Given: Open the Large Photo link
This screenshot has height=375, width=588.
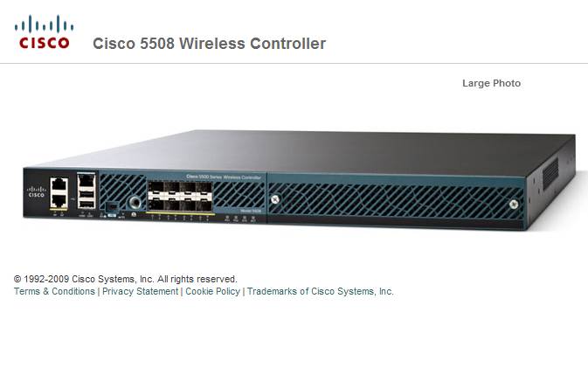Looking at the screenshot, I should [x=491, y=83].
